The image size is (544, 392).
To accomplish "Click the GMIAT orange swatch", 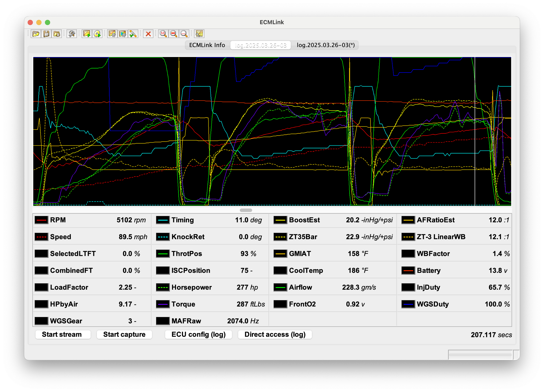I will point(280,254).
